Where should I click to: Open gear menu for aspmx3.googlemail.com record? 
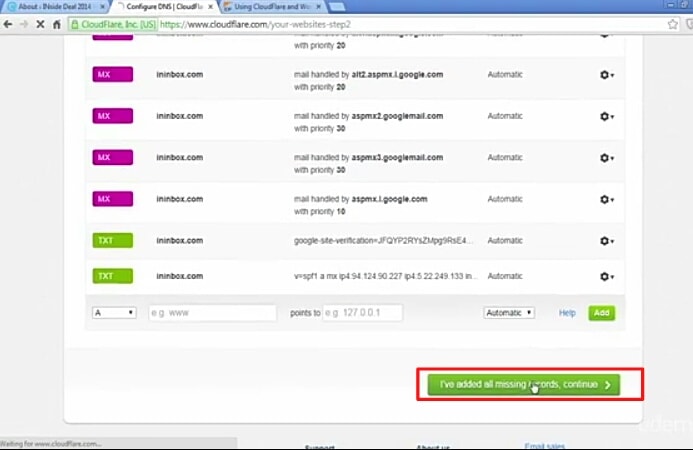point(607,158)
